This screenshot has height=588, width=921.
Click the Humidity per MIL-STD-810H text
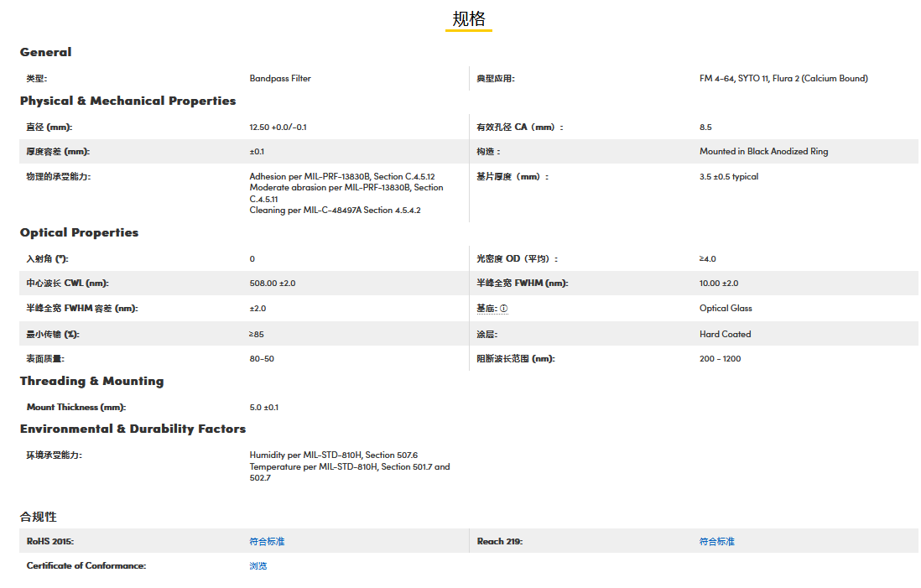[x=333, y=455]
